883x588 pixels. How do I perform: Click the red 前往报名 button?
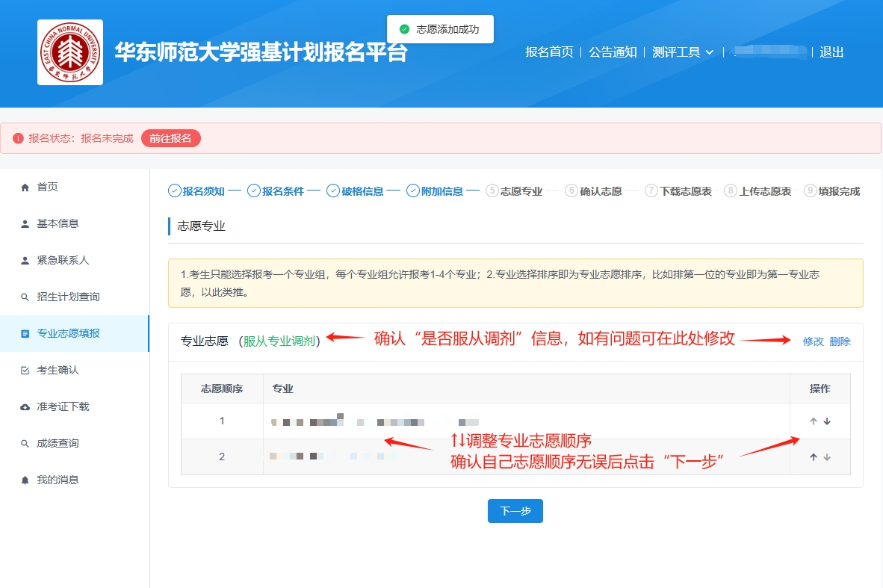tap(170, 138)
